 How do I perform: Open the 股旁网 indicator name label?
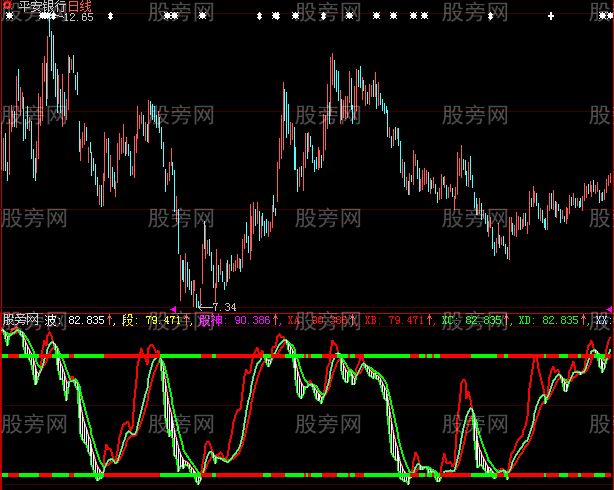pos(20,321)
